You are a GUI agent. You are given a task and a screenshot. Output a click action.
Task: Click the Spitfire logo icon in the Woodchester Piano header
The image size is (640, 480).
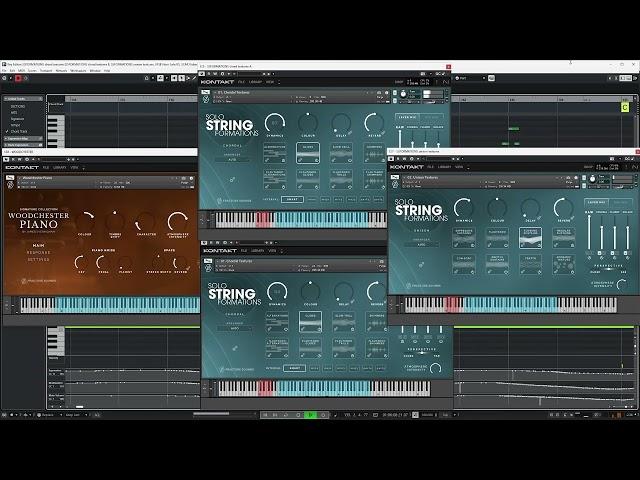point(10,185)
